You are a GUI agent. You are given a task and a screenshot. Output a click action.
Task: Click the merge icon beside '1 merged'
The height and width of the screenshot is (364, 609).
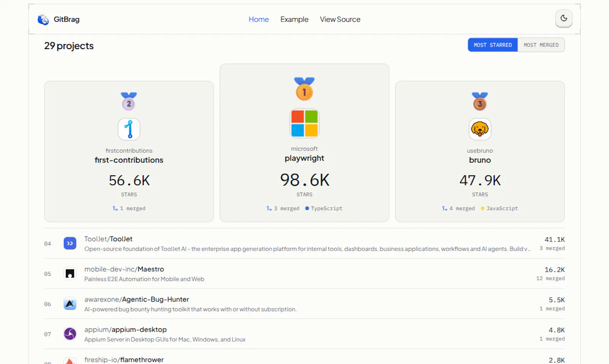tap(115, 208)
